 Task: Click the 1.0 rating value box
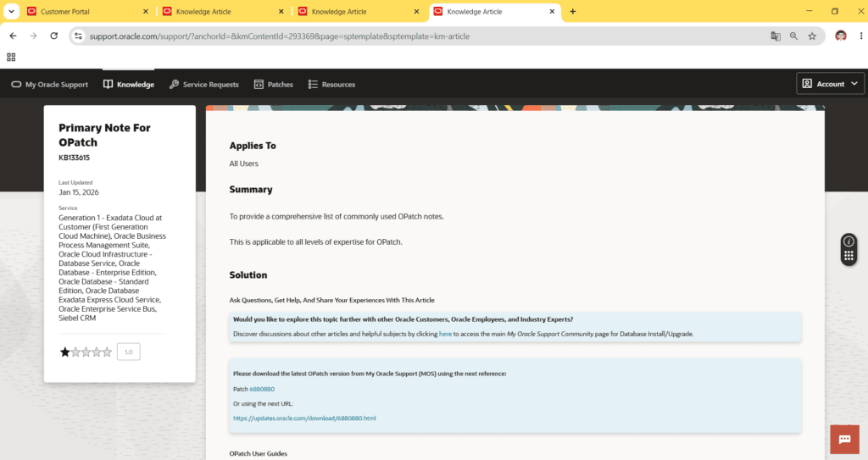[x=129, y=352]
